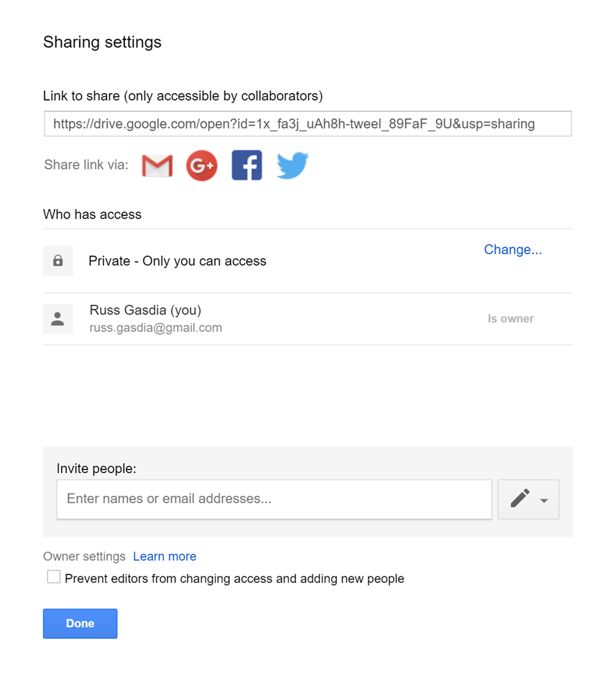Share link via Facebook icon
The image size is (616, 673).
[x=247, y=165]
